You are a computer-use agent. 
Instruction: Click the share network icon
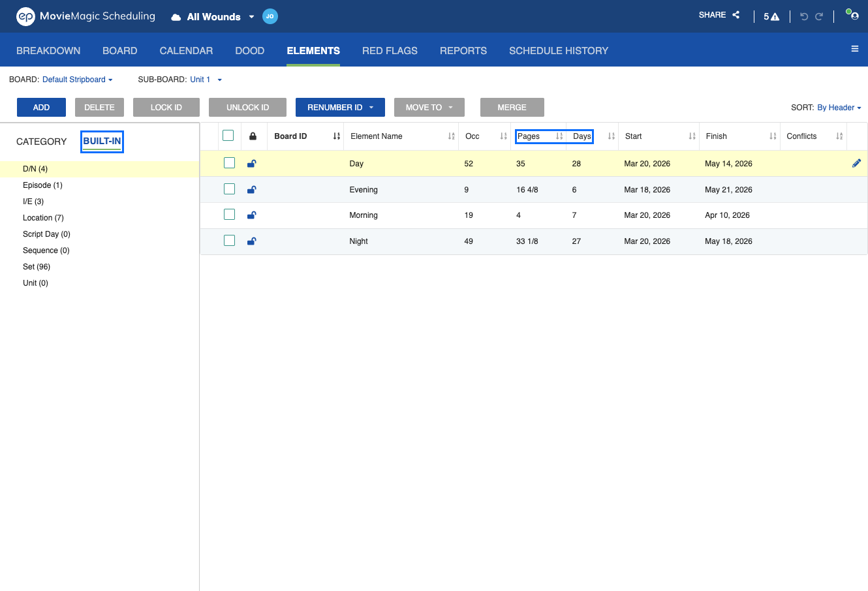coord(736,14)
